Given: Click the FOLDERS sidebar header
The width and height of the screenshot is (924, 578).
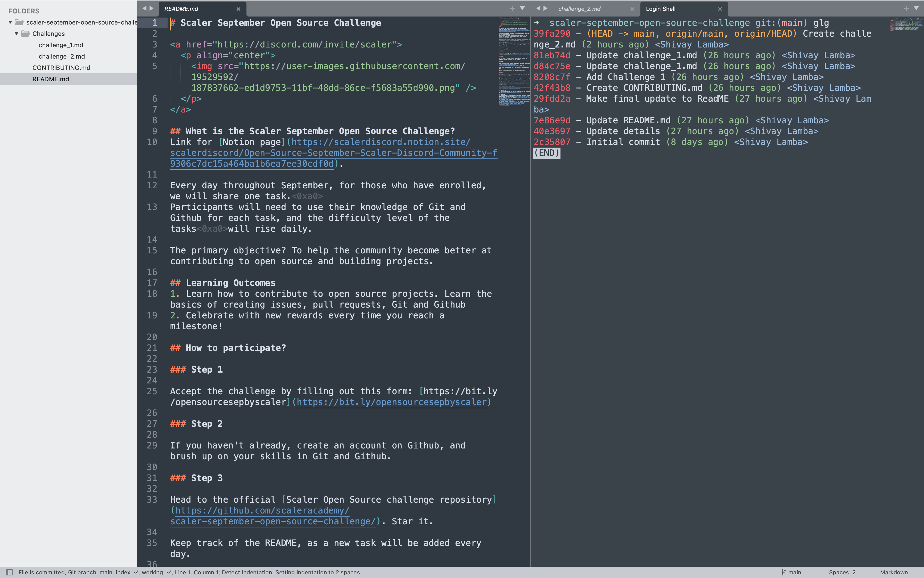Looking at the screenshot, I should [24, 11].
